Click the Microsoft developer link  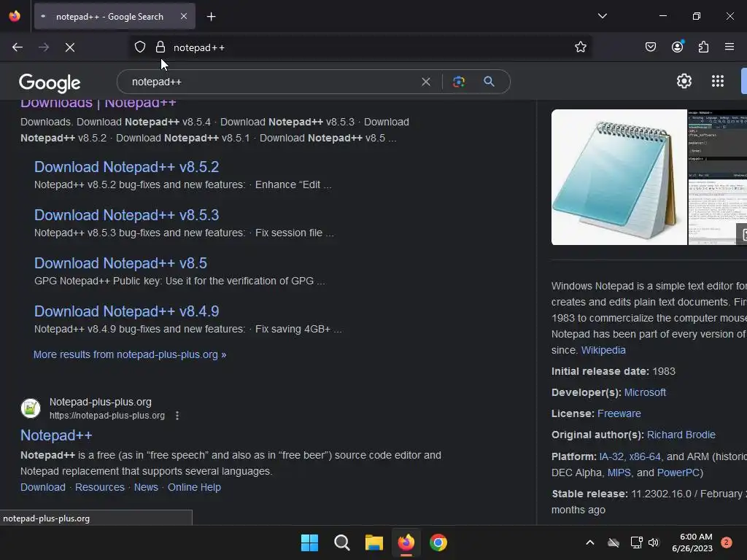coord(645,393)
